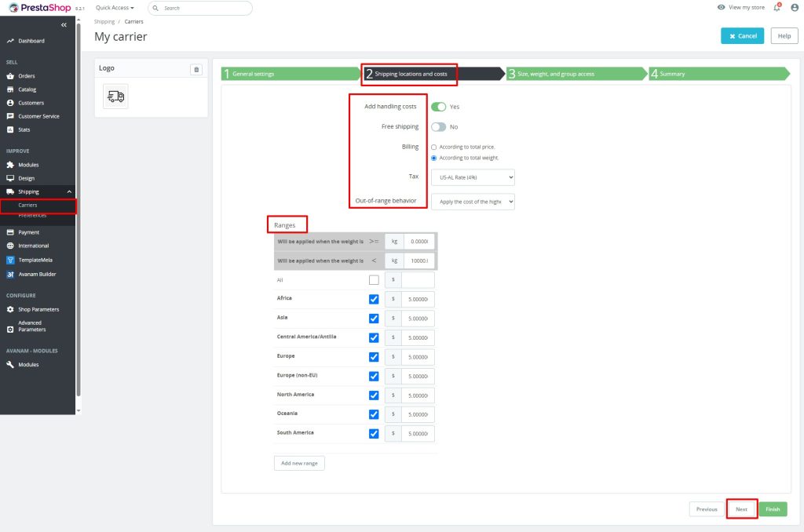
Task: Collapse the Shipping menu chevron
Action: point(69,191)
